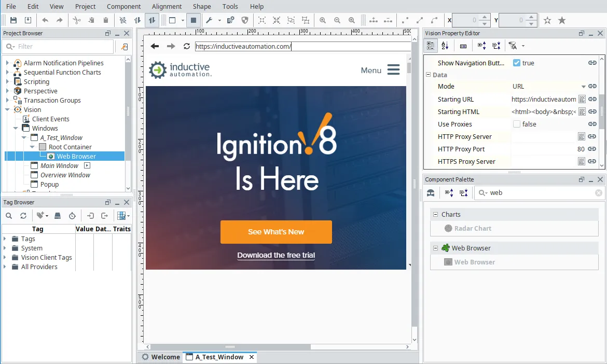Open editor icon for Starting HTML
The image size is (607, 364).
point(582,111)
